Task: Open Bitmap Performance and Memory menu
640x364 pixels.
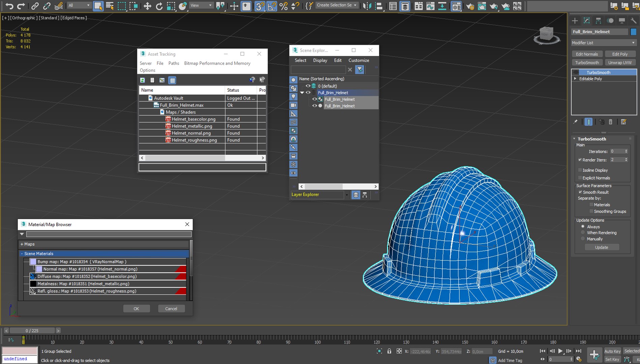Action: point(217,63)
